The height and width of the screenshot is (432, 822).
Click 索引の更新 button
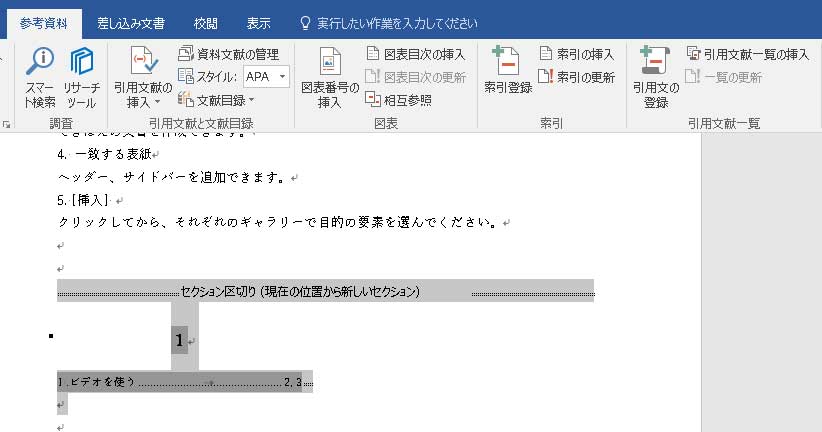point(579,76)
